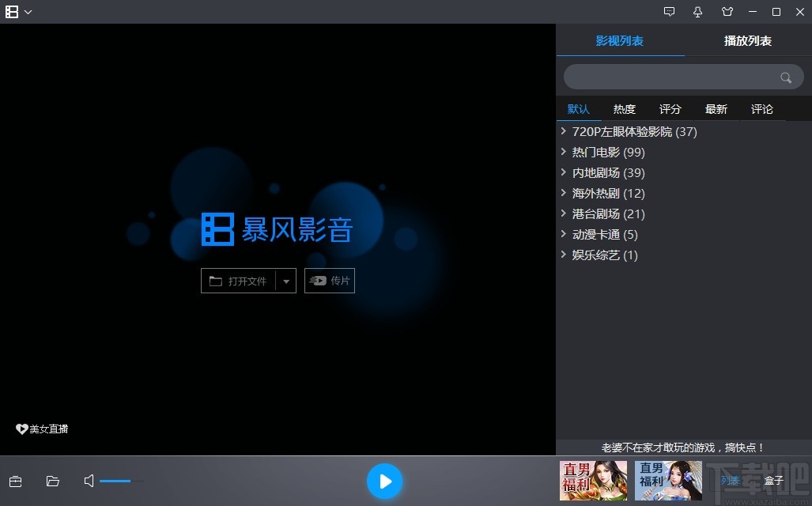Open the skin (shirt) icon
The image size is (812, 506).
pyautogui.click(x=727, y=12)
